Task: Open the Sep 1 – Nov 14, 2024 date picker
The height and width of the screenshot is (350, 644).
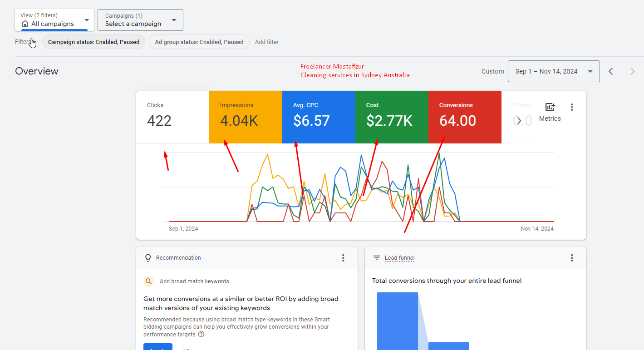Action: point(554,71)
